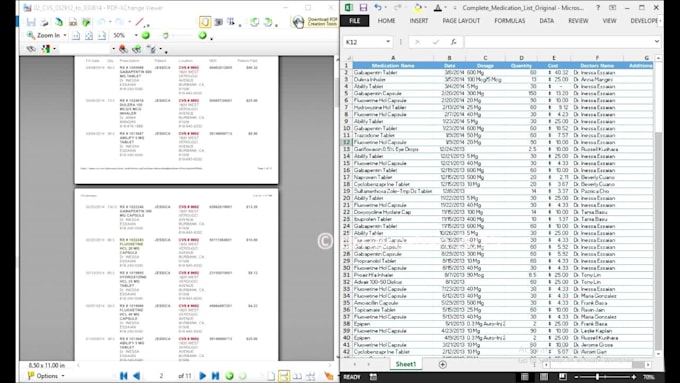Click font color A icon in Excel title bar
The width and height of the screenshot is (680, 383).
coord(438,7)
